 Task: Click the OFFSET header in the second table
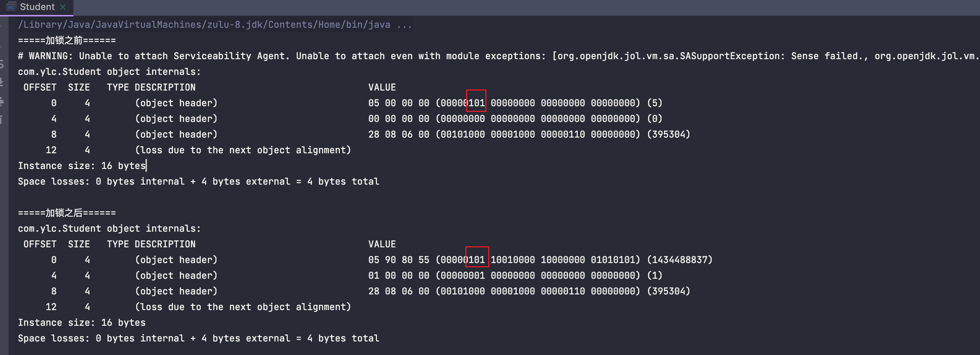click(40, 244)
